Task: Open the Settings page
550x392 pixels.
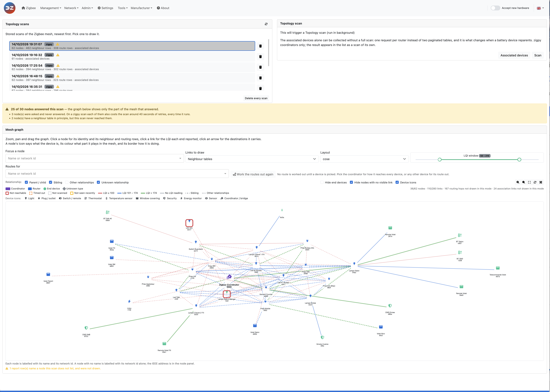Action: 105,8
